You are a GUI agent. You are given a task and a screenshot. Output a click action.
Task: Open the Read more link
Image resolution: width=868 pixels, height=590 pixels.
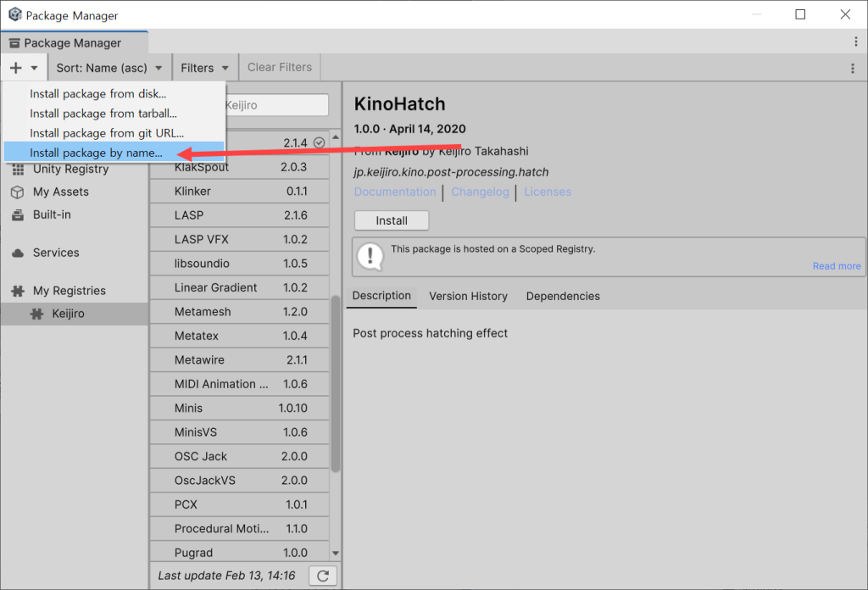click(x=836, y=265)
